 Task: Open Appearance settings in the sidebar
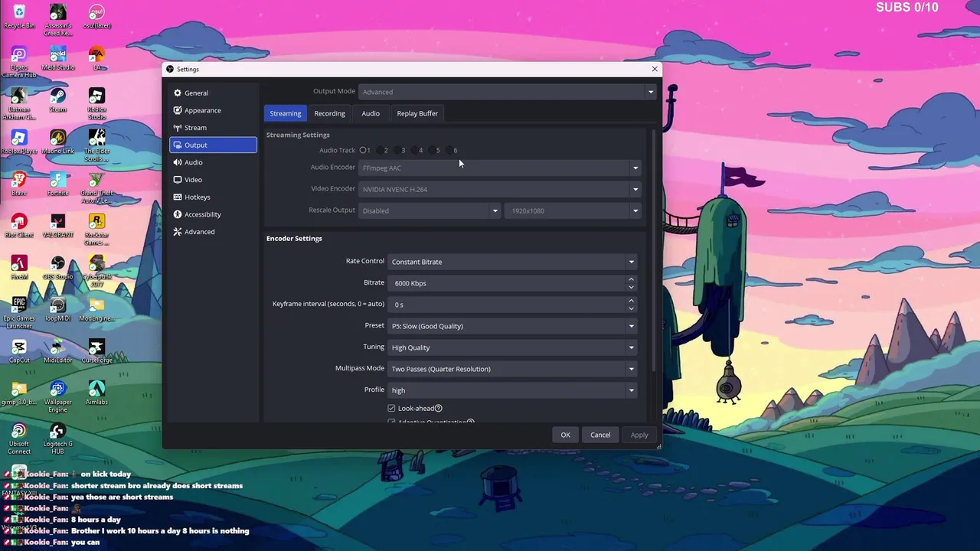213,110
